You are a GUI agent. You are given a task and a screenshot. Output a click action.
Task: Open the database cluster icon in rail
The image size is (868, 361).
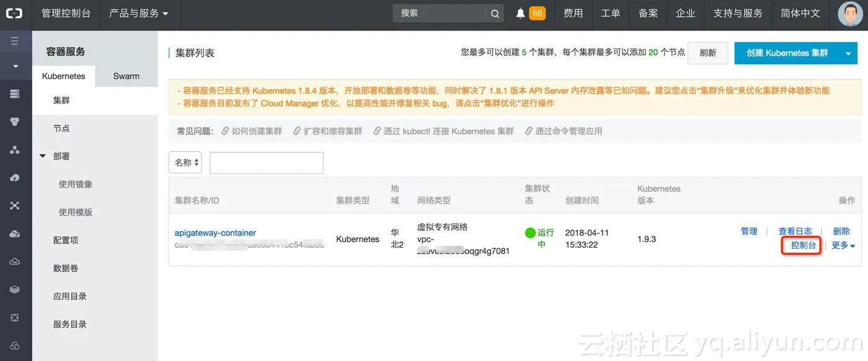pos(15,122)
